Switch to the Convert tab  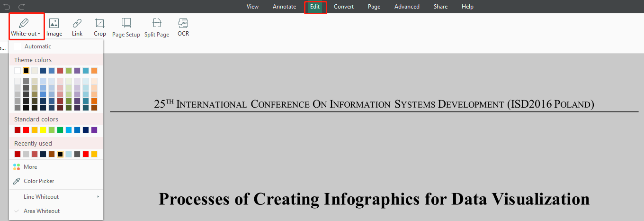click(x=344, y=7)
